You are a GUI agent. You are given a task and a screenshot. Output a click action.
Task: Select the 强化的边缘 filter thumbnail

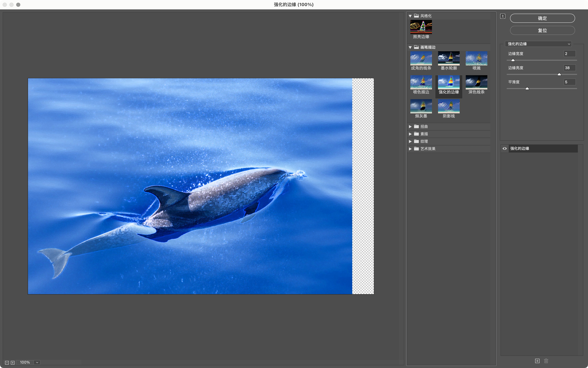point(449,82)
